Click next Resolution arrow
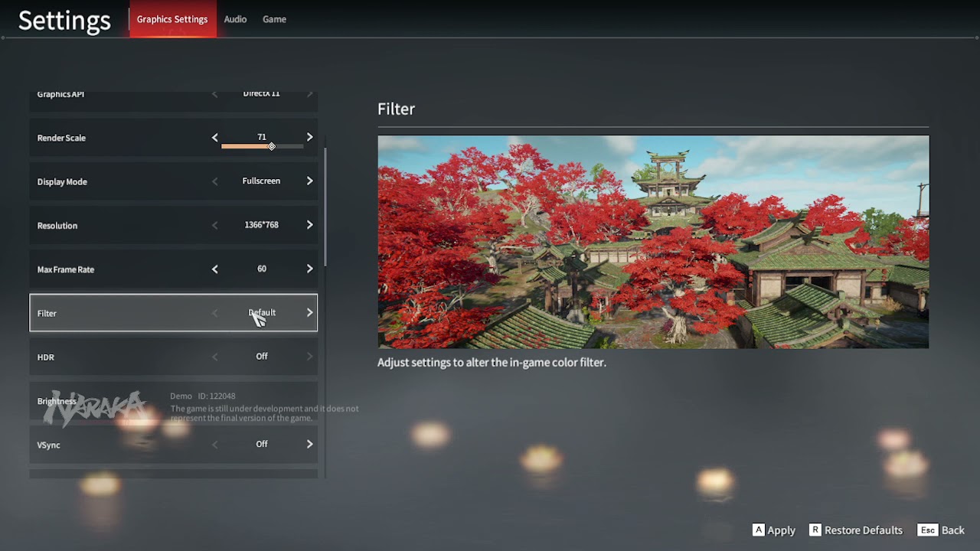This screenshot has height=551, width=980. (x=309, y=225)
